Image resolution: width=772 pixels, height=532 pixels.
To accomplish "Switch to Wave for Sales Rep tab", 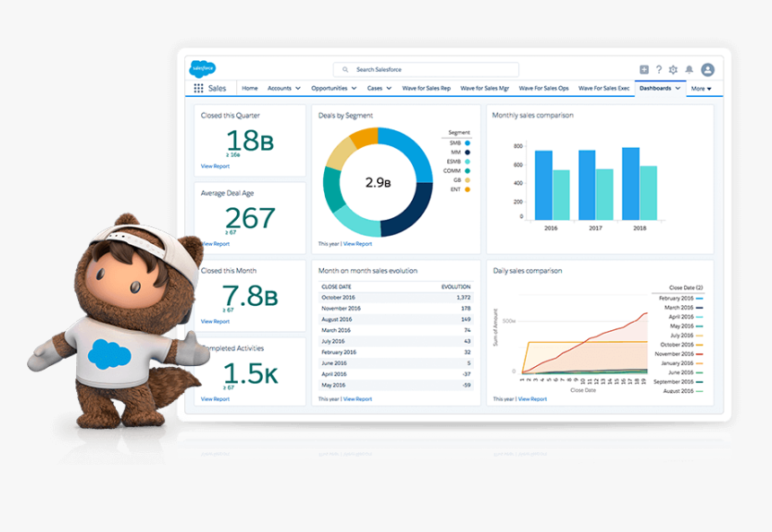I will pyautogui.click(x=426, y=88).
